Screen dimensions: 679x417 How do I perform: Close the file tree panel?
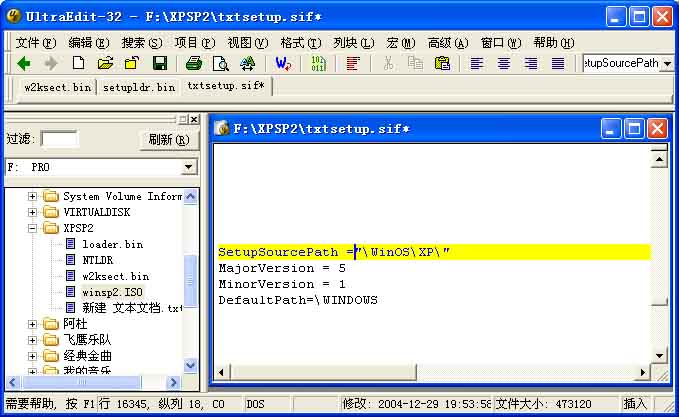(x=194, y=119)
